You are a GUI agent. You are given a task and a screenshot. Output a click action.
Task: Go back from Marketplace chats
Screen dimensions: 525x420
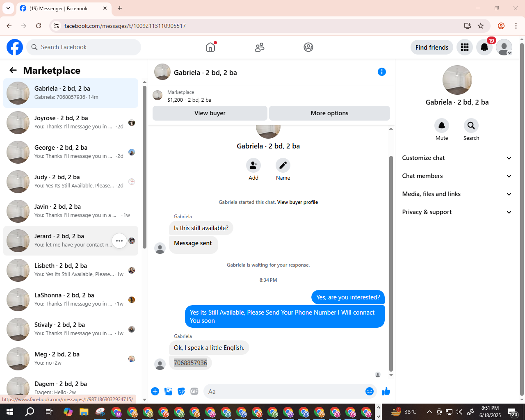pyautogui.click(x=13, y=70)
